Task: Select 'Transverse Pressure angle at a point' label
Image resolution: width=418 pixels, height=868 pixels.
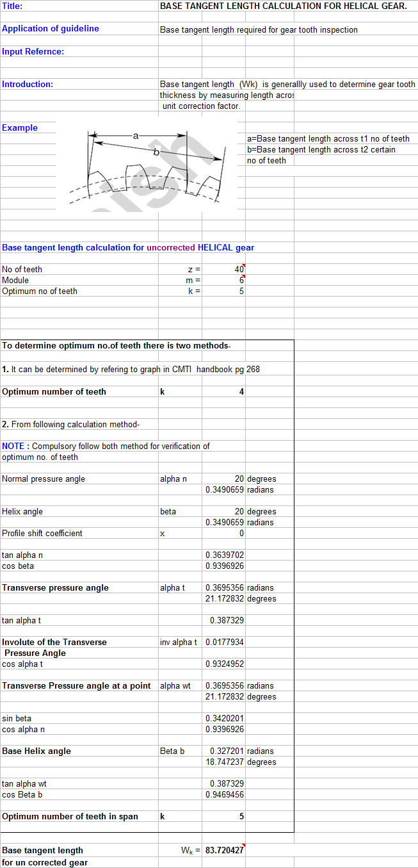Action: click(76, 685)
